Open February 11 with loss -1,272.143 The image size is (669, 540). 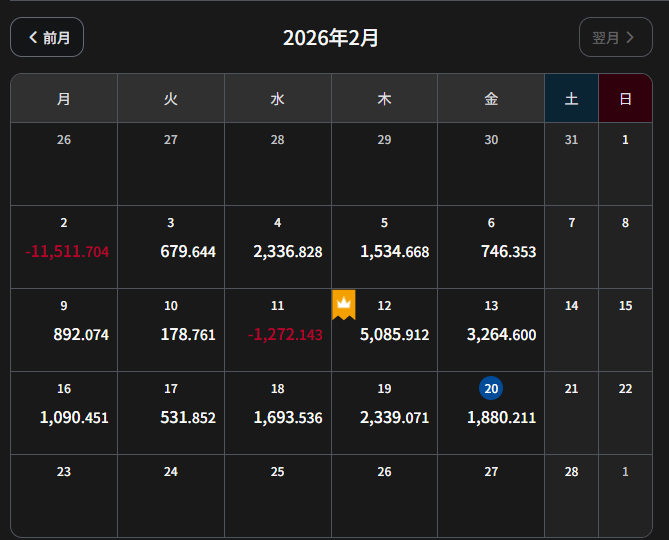click(x=277, y=330)
